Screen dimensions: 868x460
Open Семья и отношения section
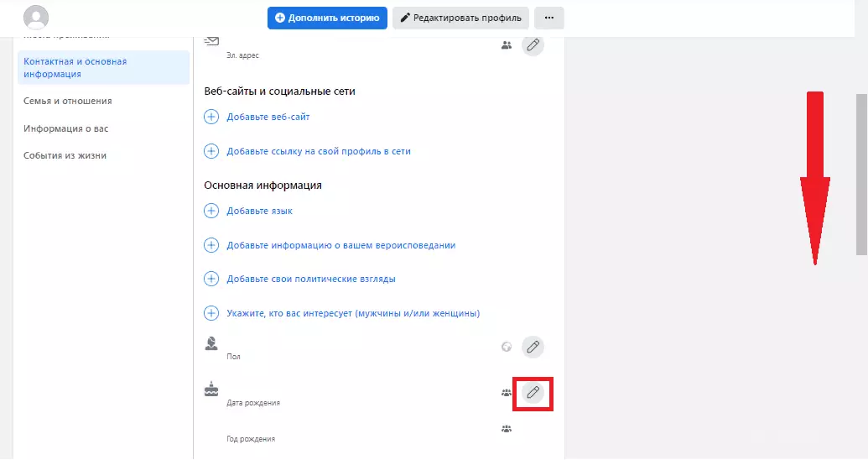click(x=68, y=101)
